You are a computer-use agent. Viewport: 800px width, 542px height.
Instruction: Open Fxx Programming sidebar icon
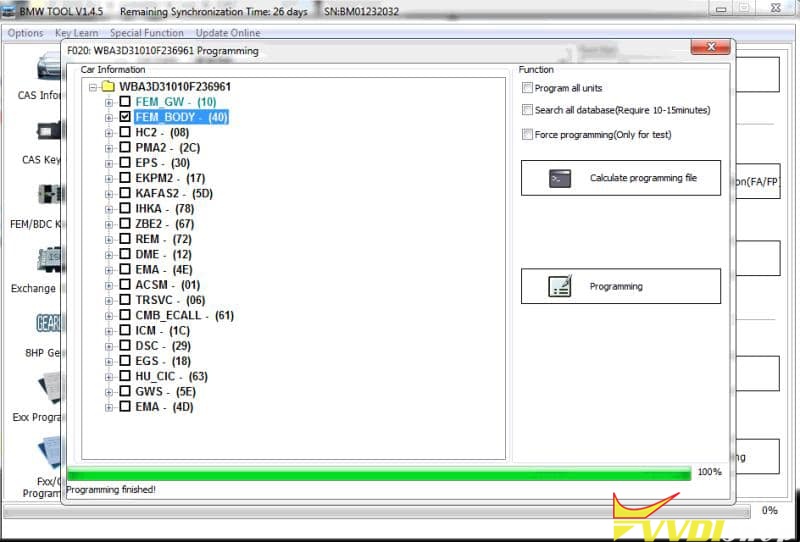click(50, 452)
